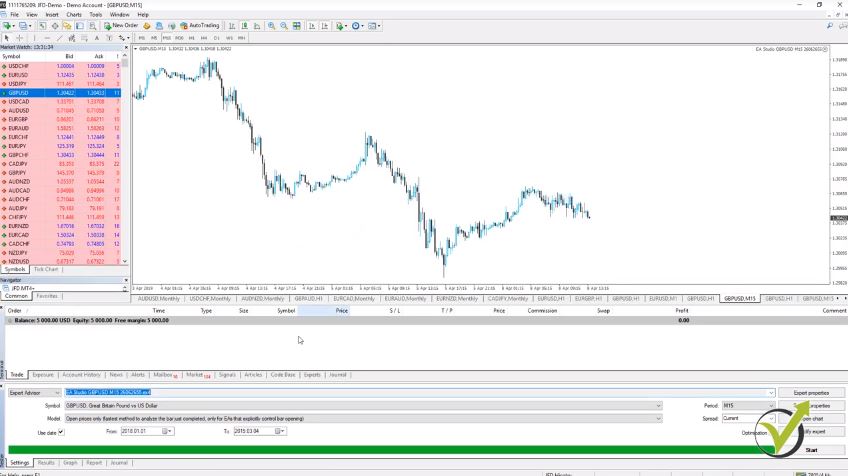Switch to the tester Results tab
The image size is (848, 476).
(46, 463)
